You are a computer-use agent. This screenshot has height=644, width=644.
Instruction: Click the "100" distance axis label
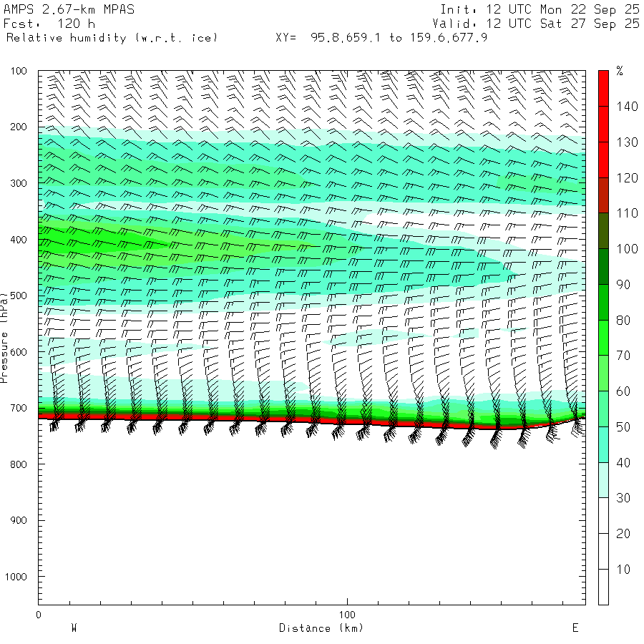tap(347, 615)
